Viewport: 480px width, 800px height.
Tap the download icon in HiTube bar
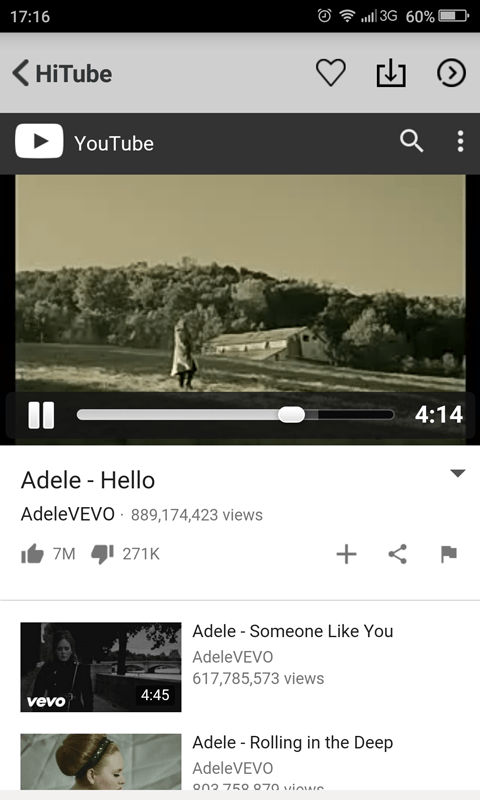coord(391,73)
